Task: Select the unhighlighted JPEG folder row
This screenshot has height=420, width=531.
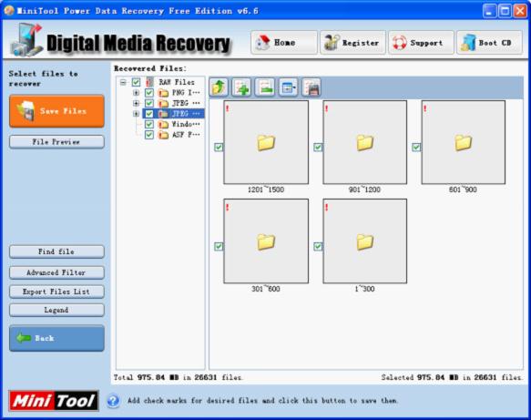Action: pos(186,103)
